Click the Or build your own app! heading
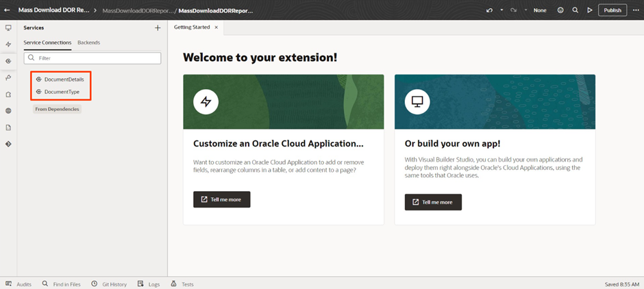This screenshot has height=289, width=644. tap(452, 144)
